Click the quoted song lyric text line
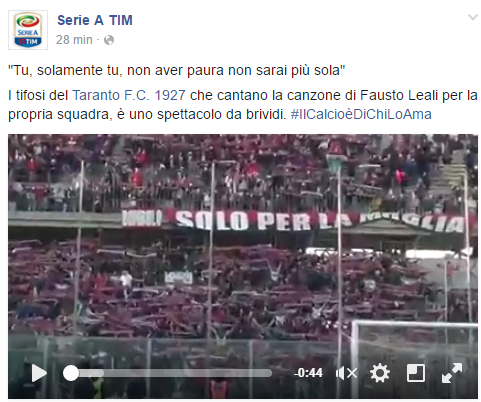The height and width of the screenshot is (402, 481). [x=177, y=70]
